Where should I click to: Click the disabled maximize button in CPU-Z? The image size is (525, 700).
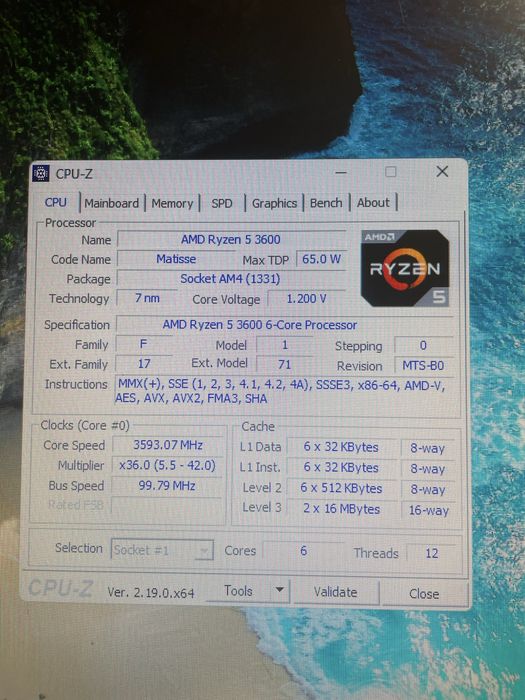point(391,172)
